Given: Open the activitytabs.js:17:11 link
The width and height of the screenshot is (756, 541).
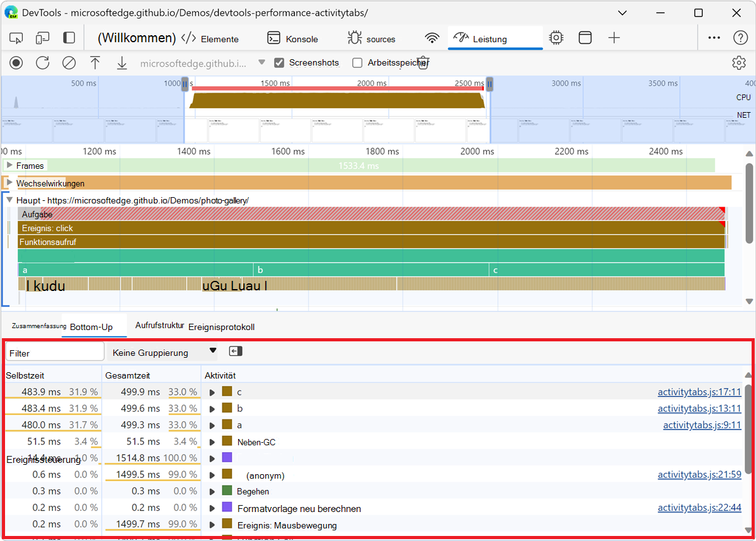Looking at the screenshot, I should coord(699,392).
